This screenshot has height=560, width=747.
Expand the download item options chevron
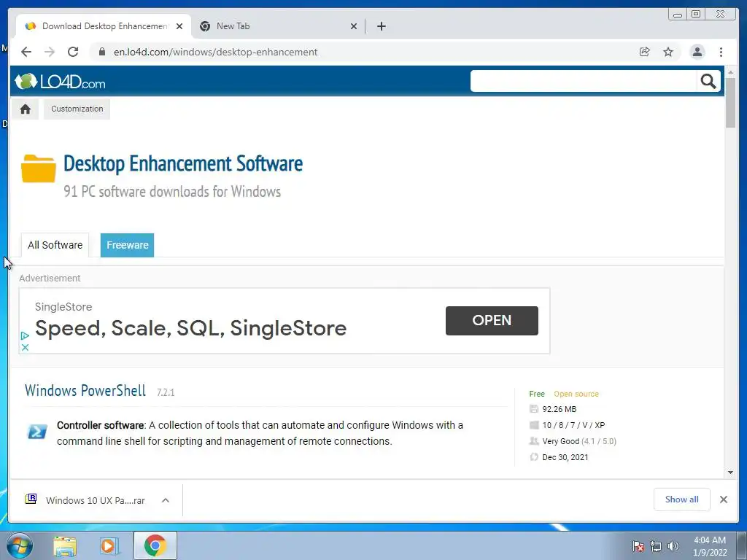(166, 500)
